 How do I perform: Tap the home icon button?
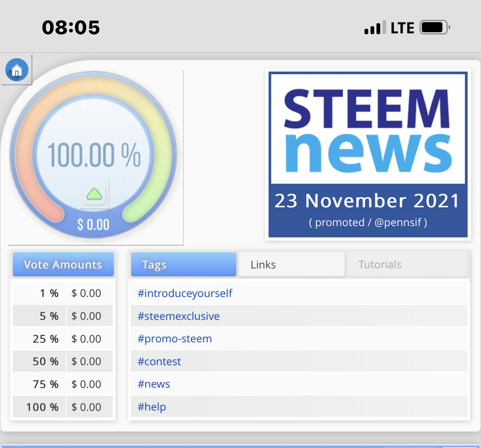pyautogui.click(x=17, y=70)
